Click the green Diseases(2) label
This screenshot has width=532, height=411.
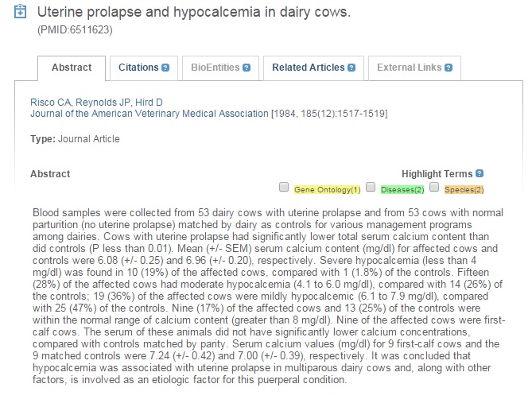(403, 189)
